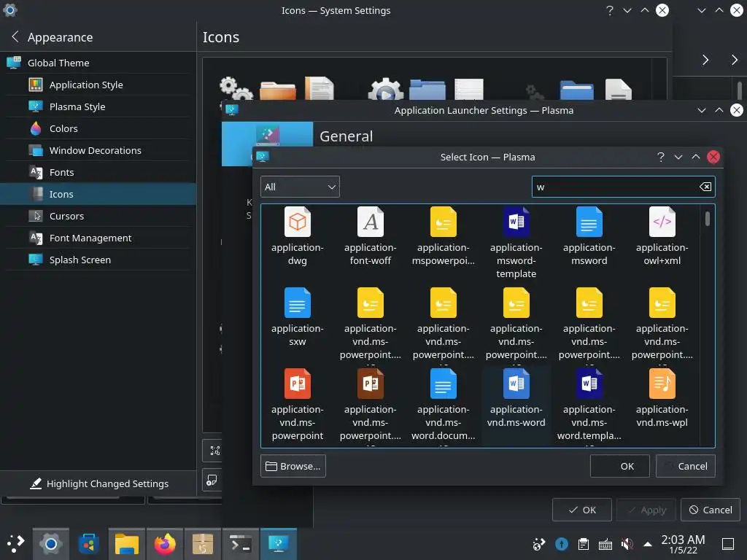Open Splash Screen settings

click(98, 260)
